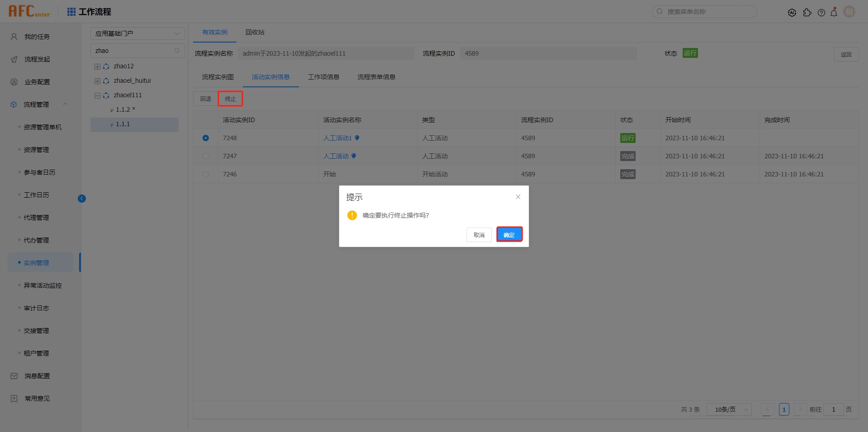Open the 消息配置 envelope icon
Image resolution: width=868 pixels, height=432 pixels.
(x=13, y=375)
